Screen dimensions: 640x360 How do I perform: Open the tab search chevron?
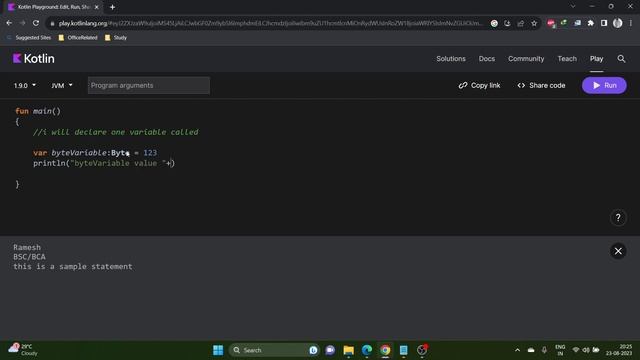point(573,7)
